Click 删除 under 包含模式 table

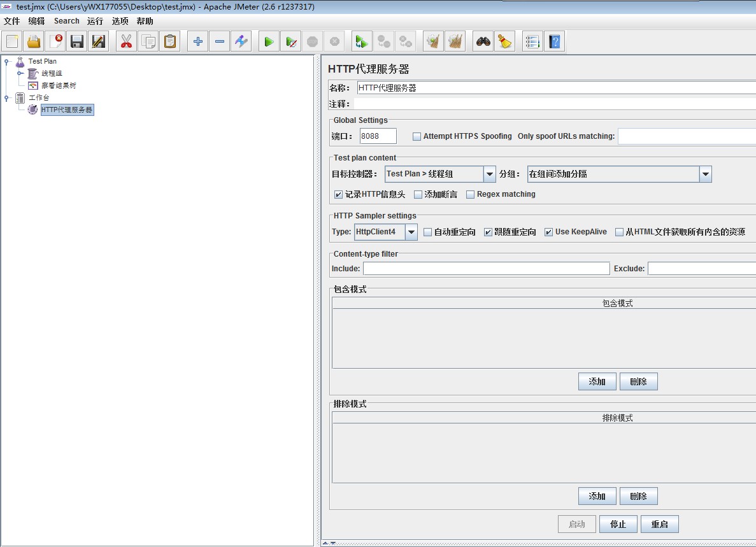[x=638, y=381]
